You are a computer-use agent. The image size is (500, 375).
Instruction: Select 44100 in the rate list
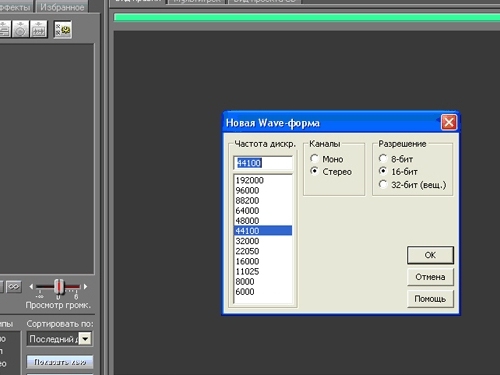click(x=263, y=231)
